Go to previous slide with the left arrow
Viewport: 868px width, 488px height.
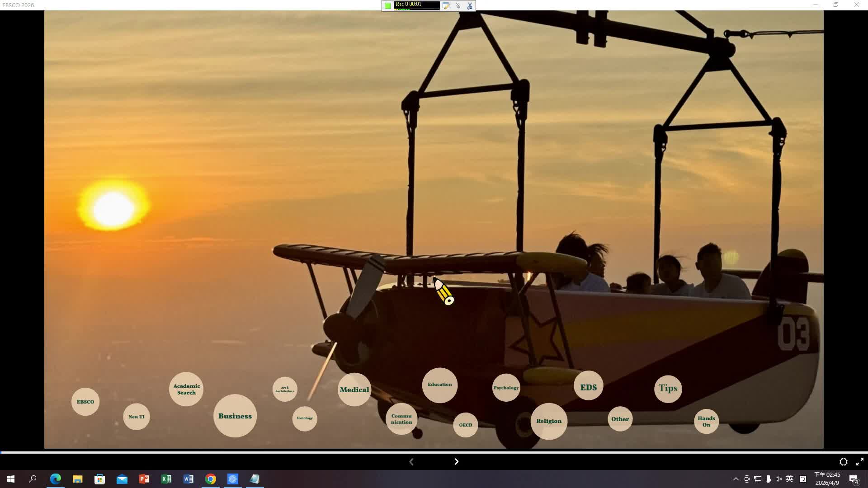click(x=411, y=461)
